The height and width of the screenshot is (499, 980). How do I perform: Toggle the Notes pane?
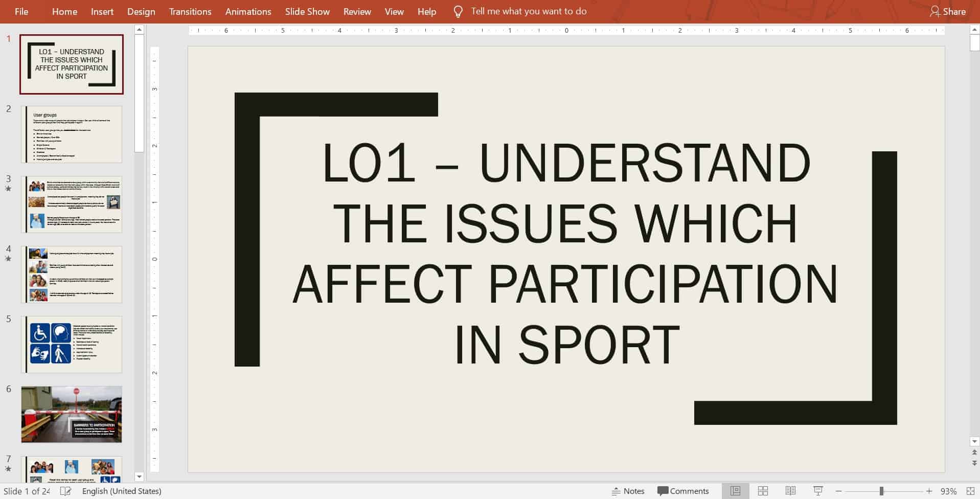point(628,491)
